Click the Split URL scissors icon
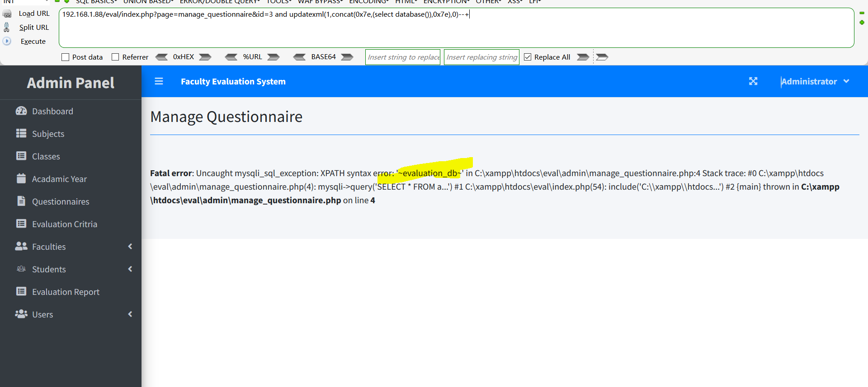This screenshot has width=868, height=387. pyautogui.click(x=6, y=28)
